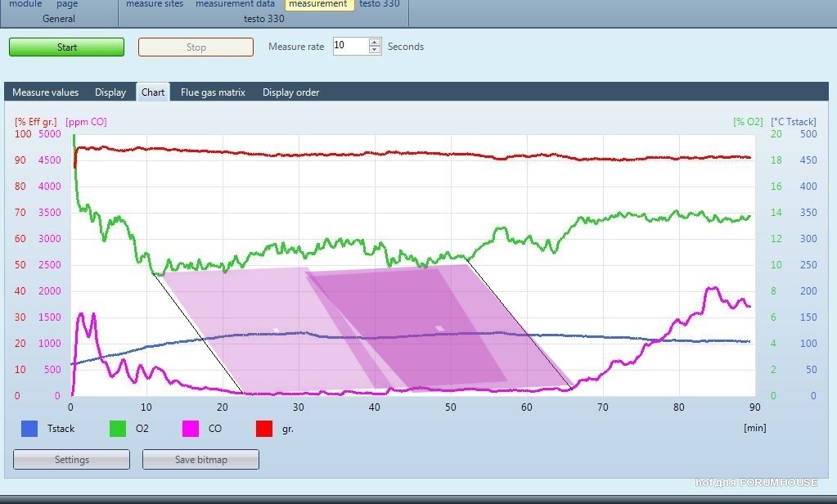Decrease measure rate with down arrow
Viewport: 837px width, 504px height.
(x=375, y=51)
